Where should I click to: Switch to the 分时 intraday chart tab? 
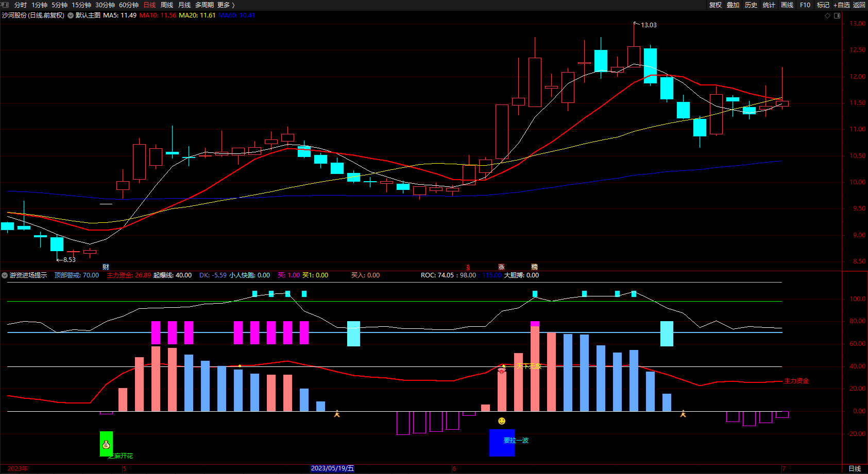[x=21, y=5]
